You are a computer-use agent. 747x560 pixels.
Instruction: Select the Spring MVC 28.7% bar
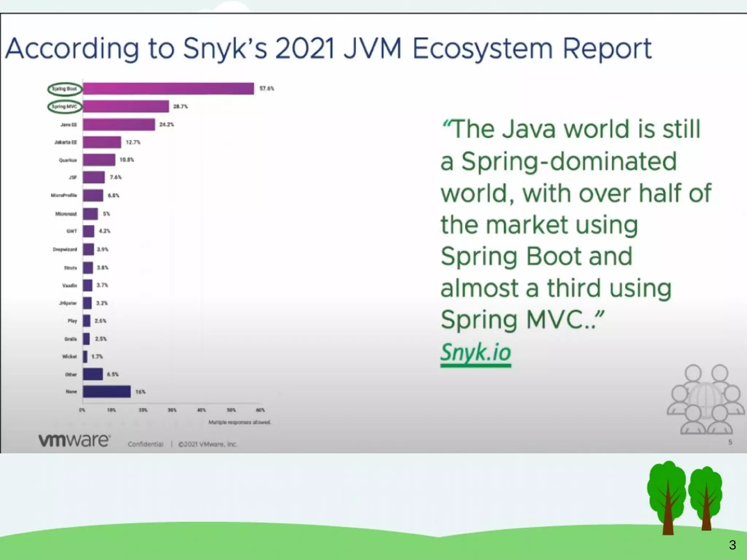coord(126,106)
